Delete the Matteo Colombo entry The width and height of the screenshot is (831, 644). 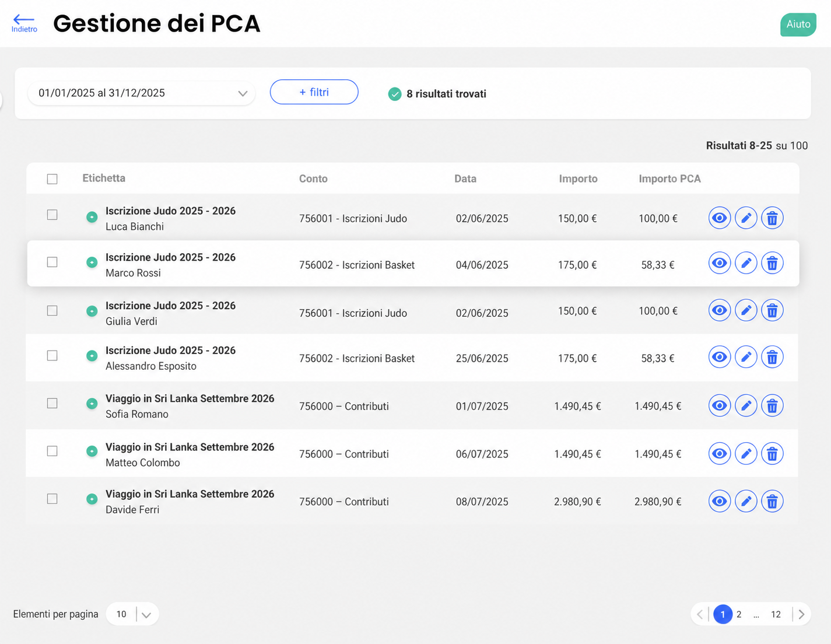[772, 453]
